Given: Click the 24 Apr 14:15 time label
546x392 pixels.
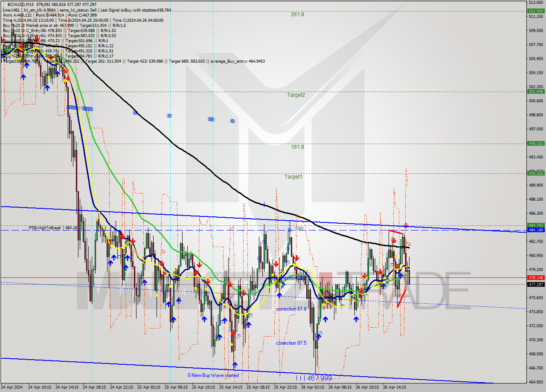Looking at the screenshot, I should pyautogui.click(x=67, y=387).
